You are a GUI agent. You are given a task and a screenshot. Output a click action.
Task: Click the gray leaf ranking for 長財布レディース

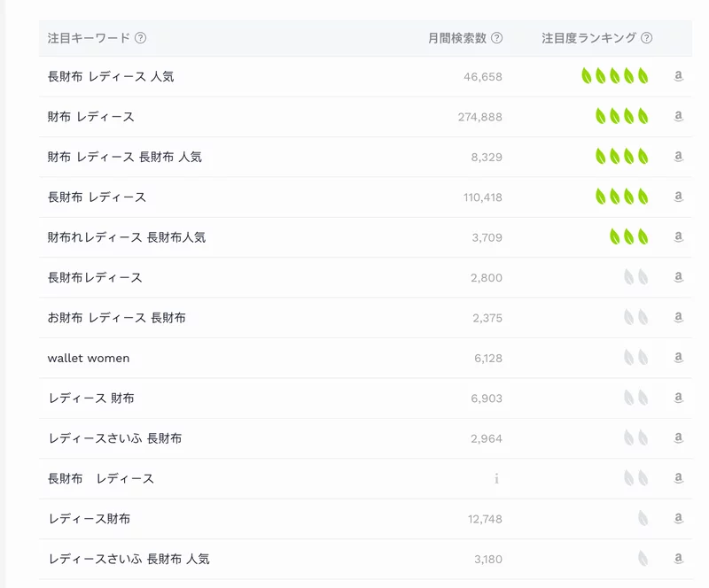(635, 277)
